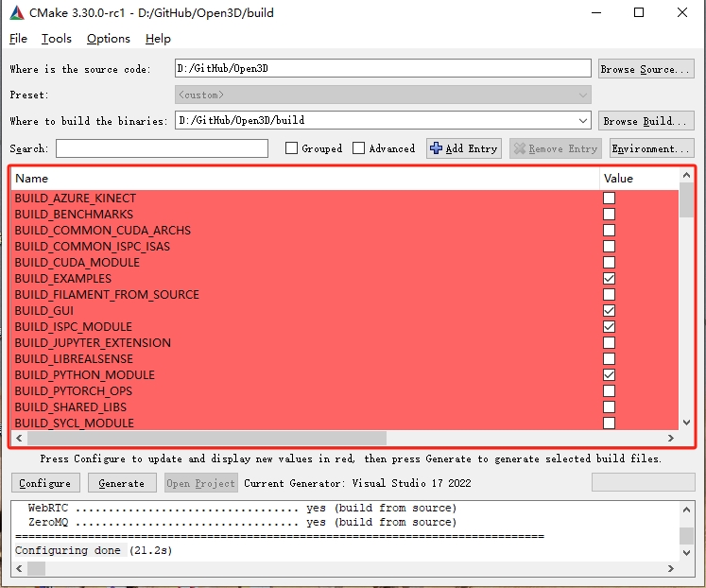Click the Value column header
Viewport: 706px width, 588px height.
(639, 179)
